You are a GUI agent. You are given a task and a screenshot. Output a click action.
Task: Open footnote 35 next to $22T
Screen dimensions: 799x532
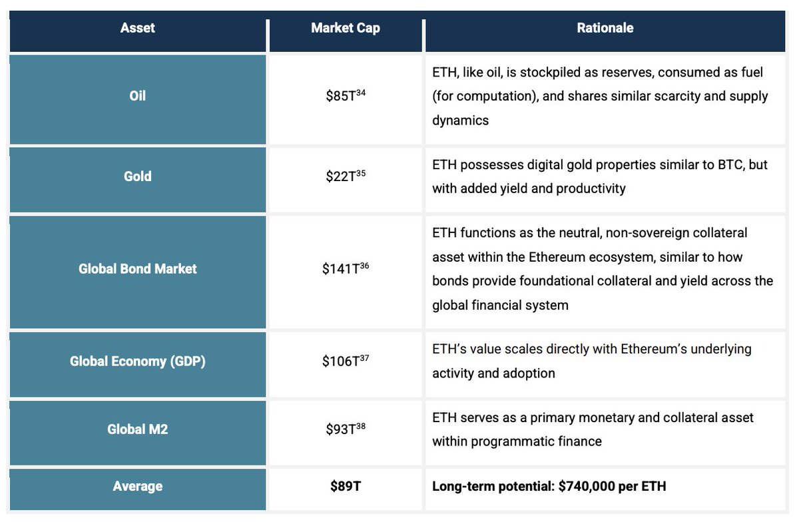click(361, 172)
